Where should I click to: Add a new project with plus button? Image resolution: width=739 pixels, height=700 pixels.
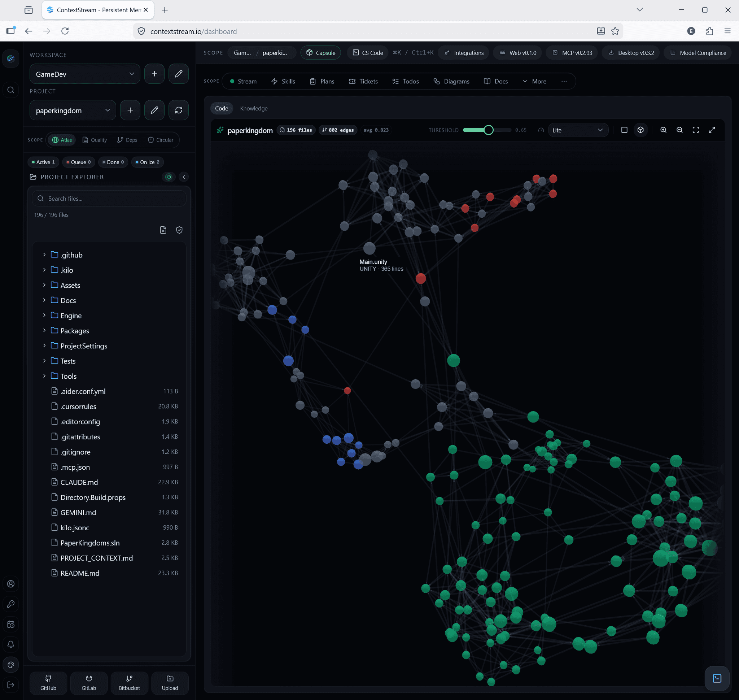coord(130,110)
